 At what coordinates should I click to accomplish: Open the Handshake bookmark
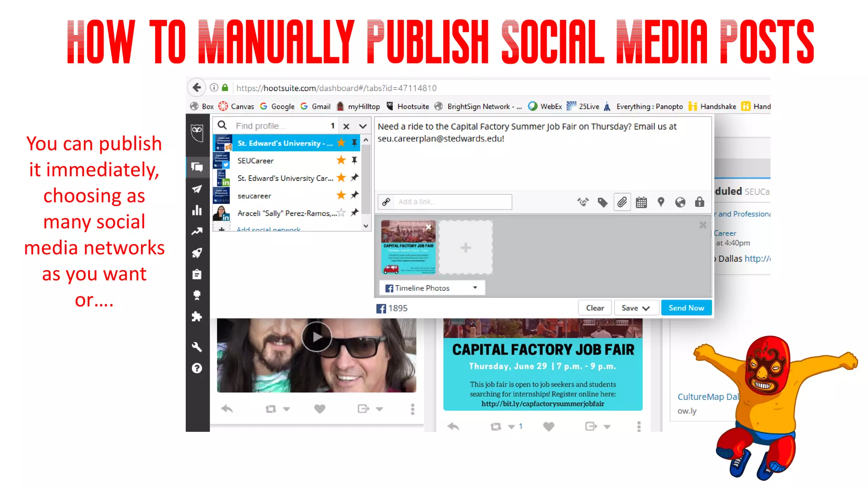click(x=712, y=106)
